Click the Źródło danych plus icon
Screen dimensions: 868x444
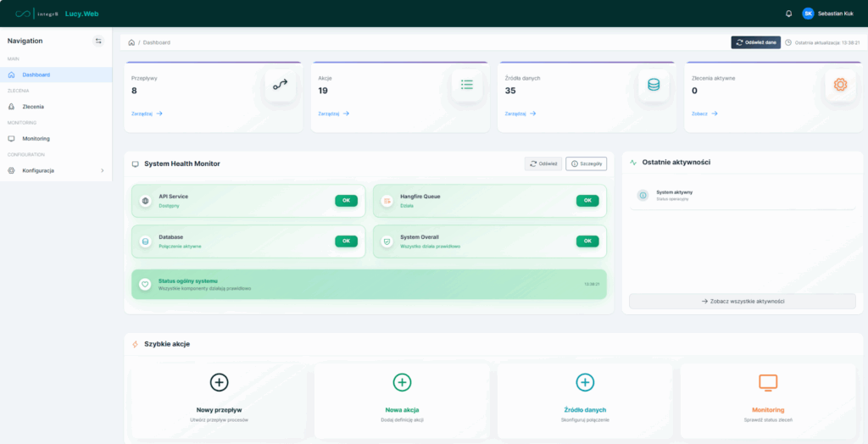[585, 382]
